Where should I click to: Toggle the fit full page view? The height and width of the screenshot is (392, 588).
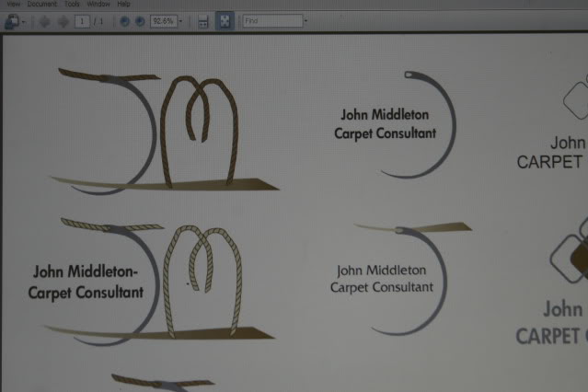pos(224,21)
